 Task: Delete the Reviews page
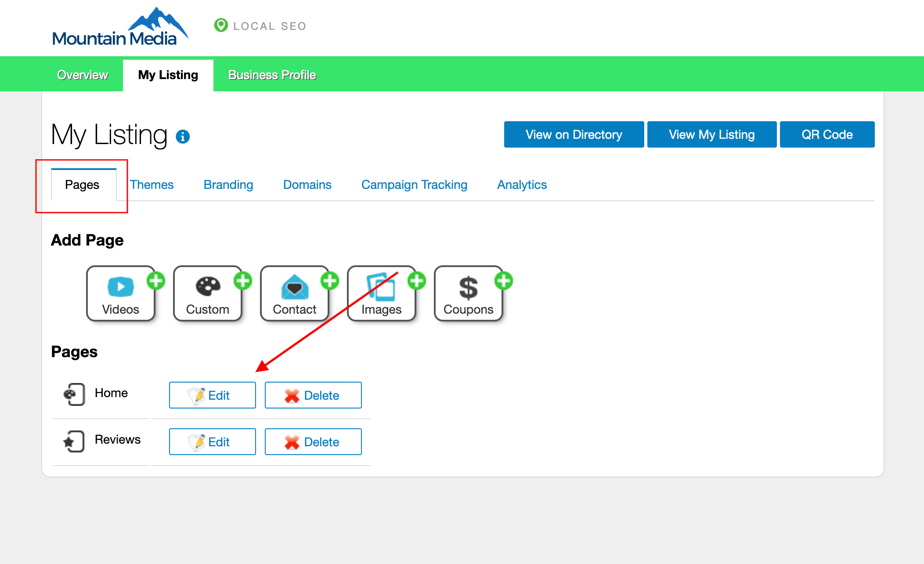tap(313, 442)
